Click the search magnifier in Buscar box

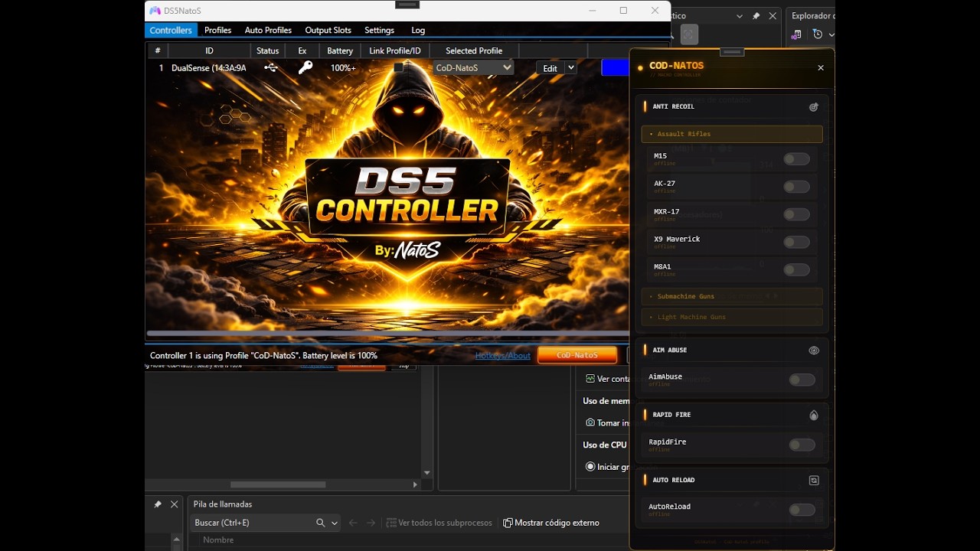pyautogui.click(x=321, y=523)
